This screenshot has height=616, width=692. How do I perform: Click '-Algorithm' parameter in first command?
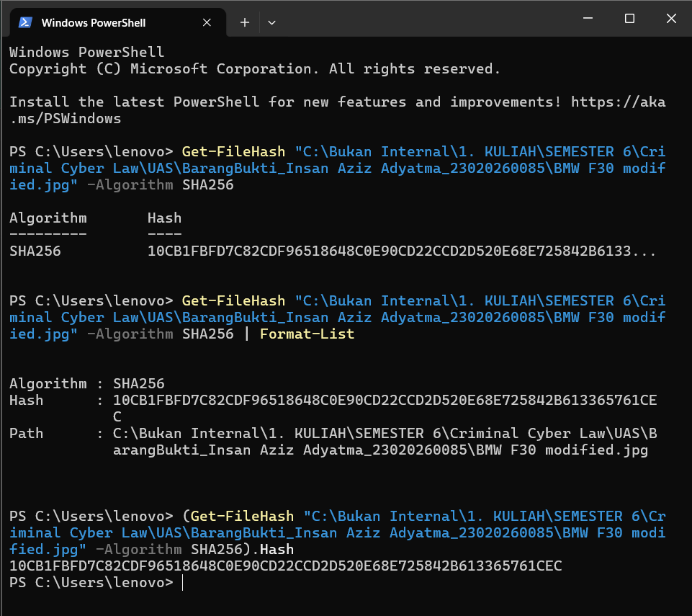130,184
